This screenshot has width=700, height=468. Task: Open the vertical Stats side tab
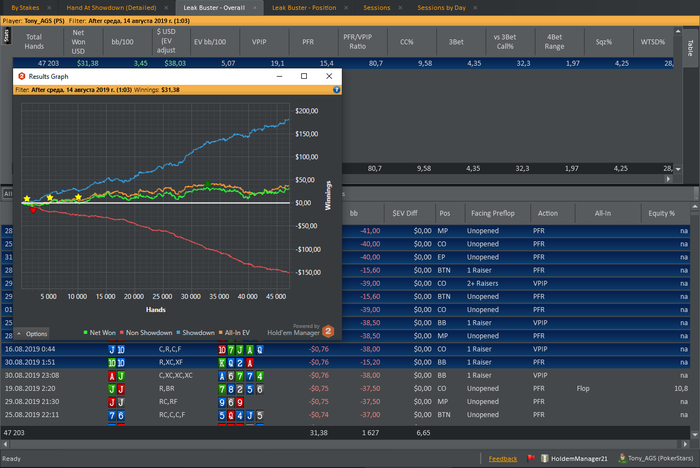click(6, 35)
